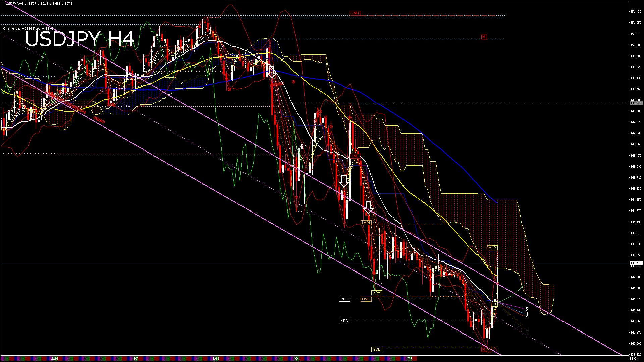644x362 pixels.
Task: Select the yellow YDH level label
Action: [x=377, y=293]
